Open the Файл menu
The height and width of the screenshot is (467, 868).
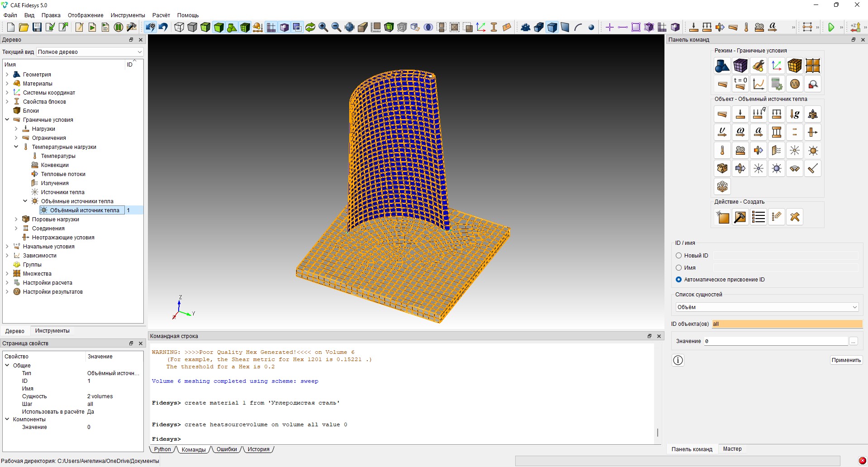pos(10,15)
